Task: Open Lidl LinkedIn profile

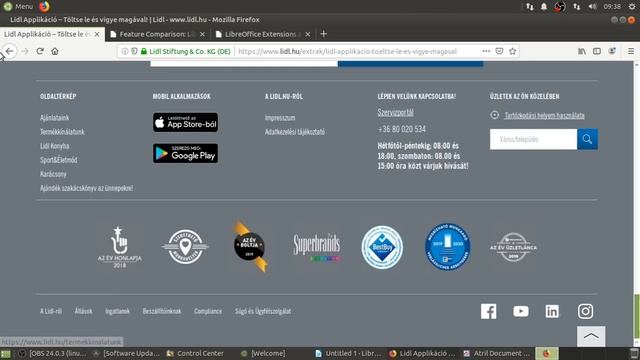Action: click(552, 311)
